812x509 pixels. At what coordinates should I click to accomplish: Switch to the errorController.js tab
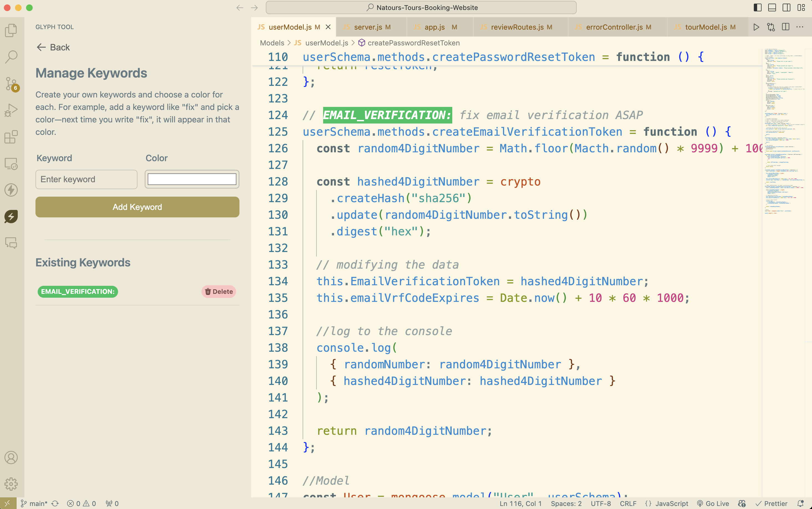coord(614,27)
